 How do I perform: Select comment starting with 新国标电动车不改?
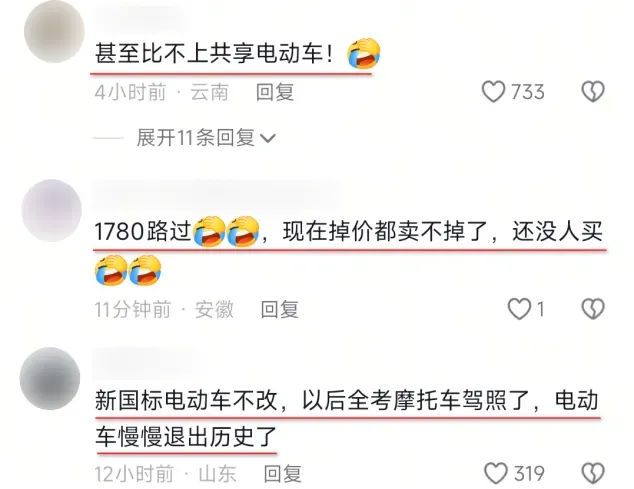coord(347,418)
